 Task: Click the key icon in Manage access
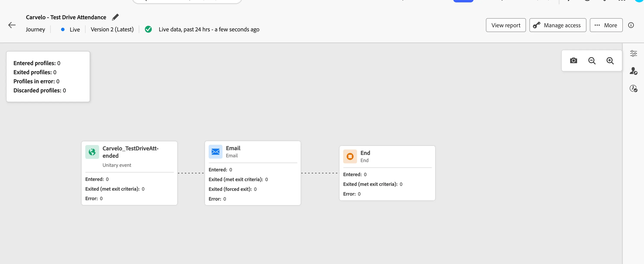[537, 25]
